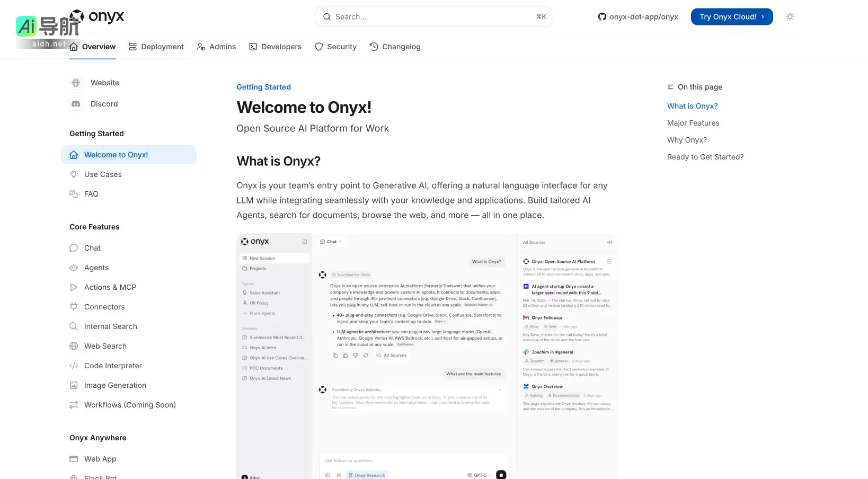Click the Onyx logo in the header
The width and height of the screenshot is (868, 479).
click(97, 16)
